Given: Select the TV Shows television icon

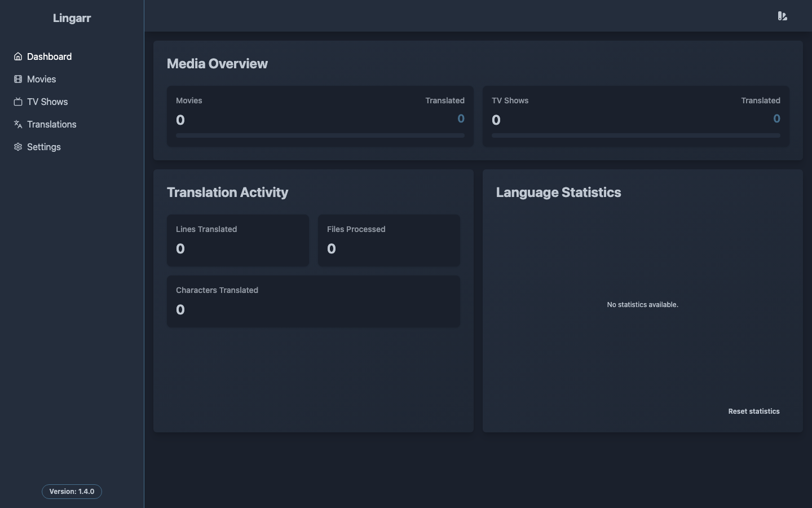Looking at the screenshot, I should [x=18, y=102].
